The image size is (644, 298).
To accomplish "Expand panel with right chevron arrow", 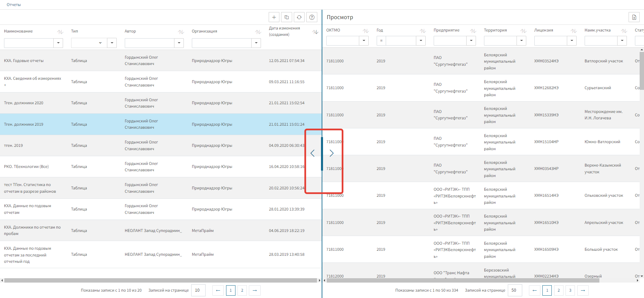I will point(331,153).
